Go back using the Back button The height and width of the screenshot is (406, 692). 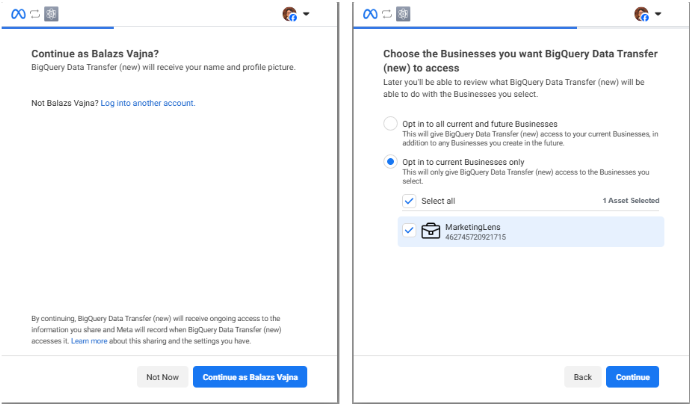pyautogui.click(x=583, y=377)
